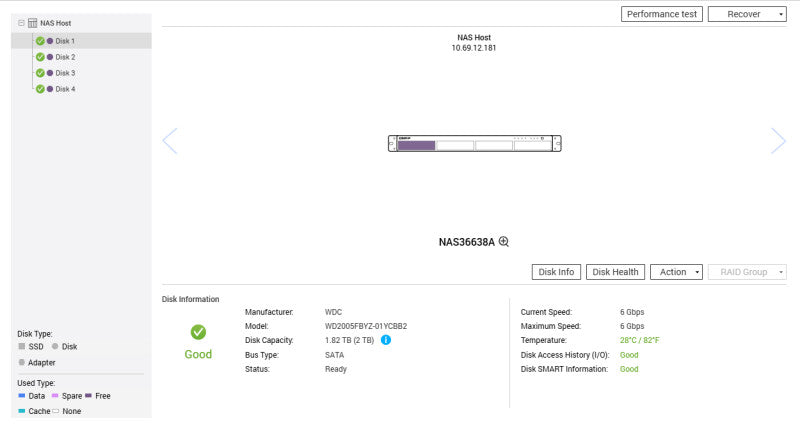Click the Data blue legend swatch

pyautogui.click(x=21, y=395)
